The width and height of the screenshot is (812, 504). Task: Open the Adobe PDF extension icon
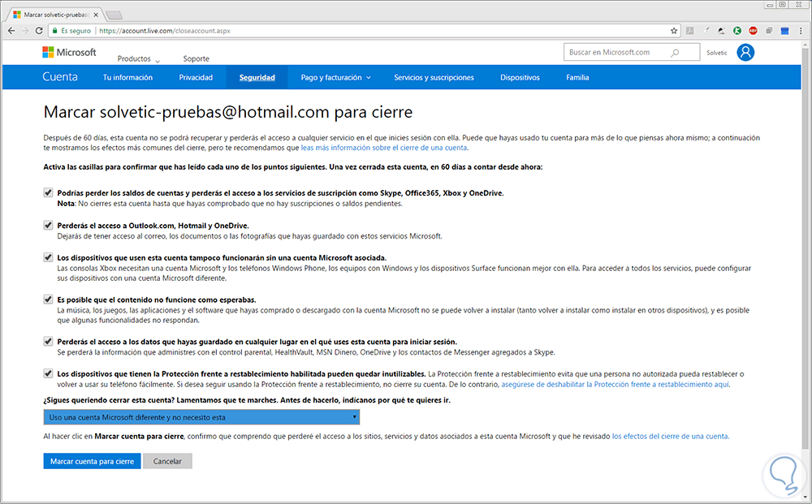click(689, 31)
